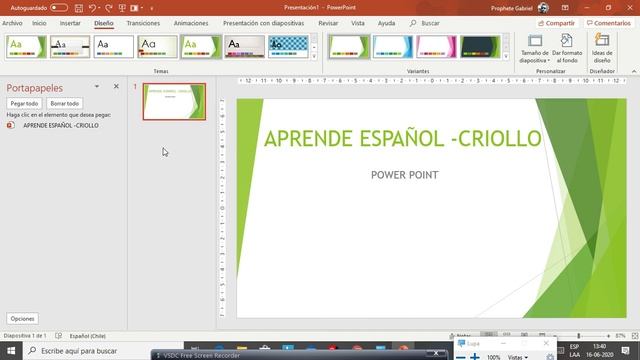Open Tamaño de diapositiva dropdown
The image size is (640, 360).
tap(534, 49)
